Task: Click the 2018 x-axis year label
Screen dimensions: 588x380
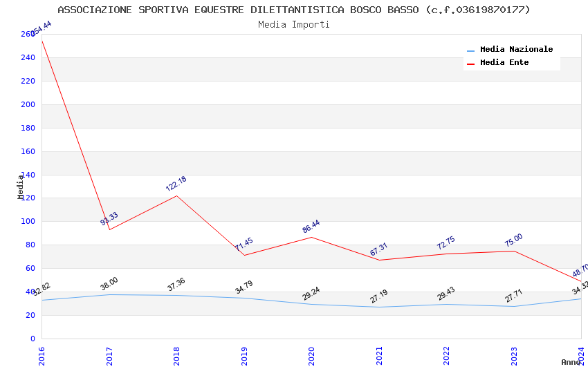Action: point(176,356)
